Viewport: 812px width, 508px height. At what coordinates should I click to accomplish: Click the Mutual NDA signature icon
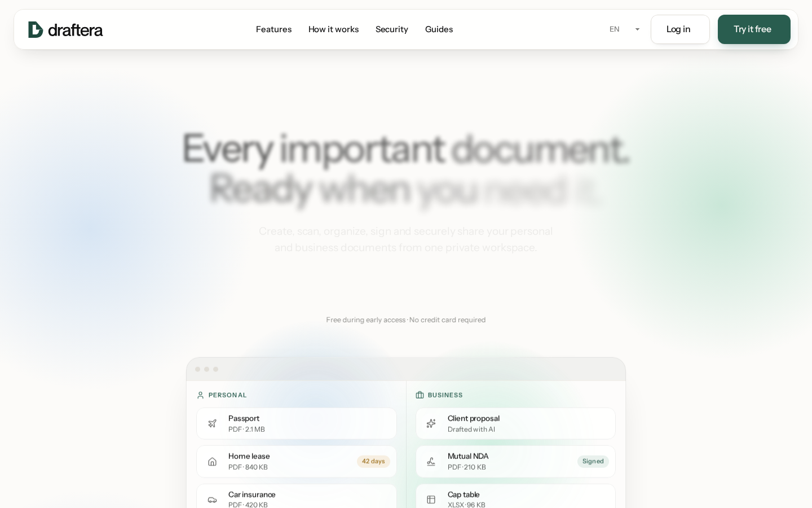(x=431, y=462)
